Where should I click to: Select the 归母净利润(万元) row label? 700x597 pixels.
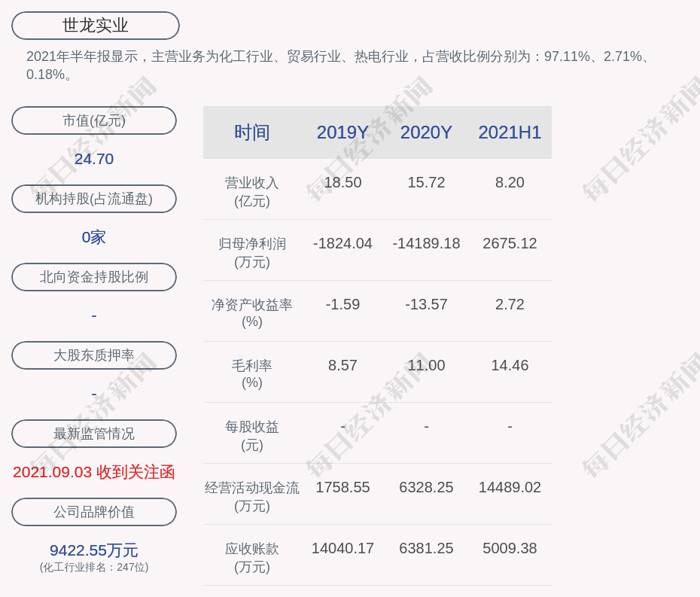point(251,253)
